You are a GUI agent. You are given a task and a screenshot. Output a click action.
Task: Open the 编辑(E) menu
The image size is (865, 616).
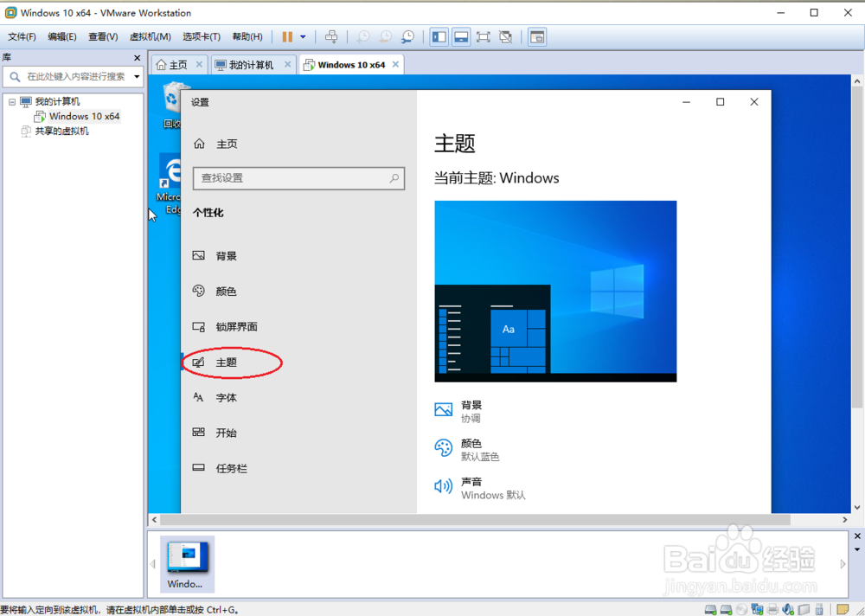[x=61, y=37]
